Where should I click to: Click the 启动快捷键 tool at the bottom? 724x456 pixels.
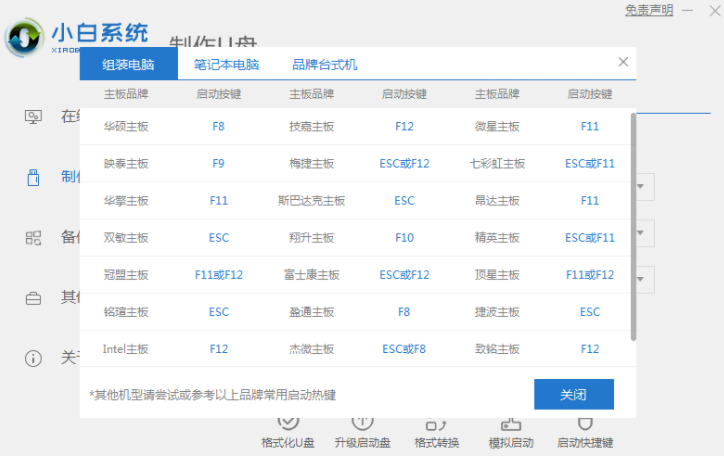[585, 432]
